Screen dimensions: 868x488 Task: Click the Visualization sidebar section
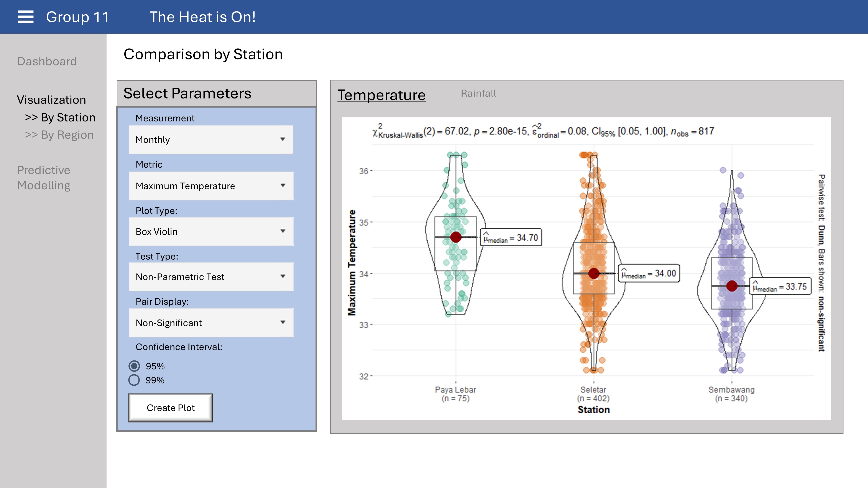[52, 100]
